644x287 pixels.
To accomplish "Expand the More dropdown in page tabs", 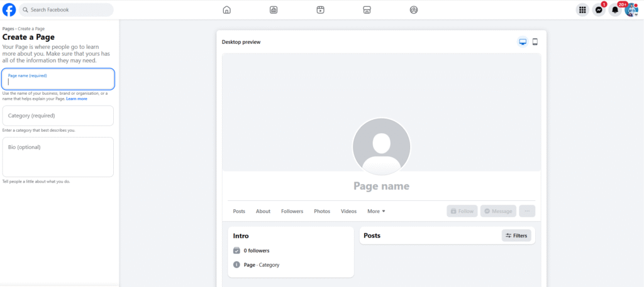I will (376, 212).
